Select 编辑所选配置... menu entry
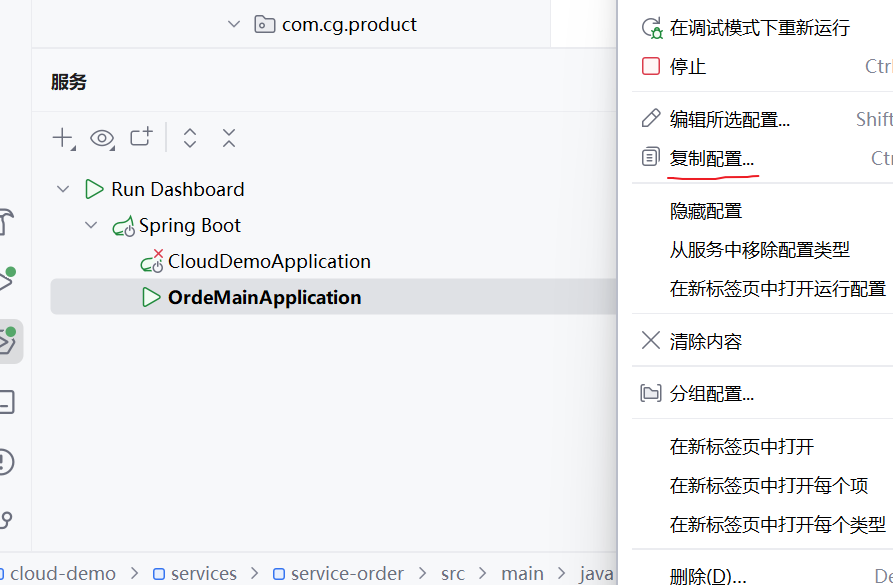 click(x=730, y=120)
